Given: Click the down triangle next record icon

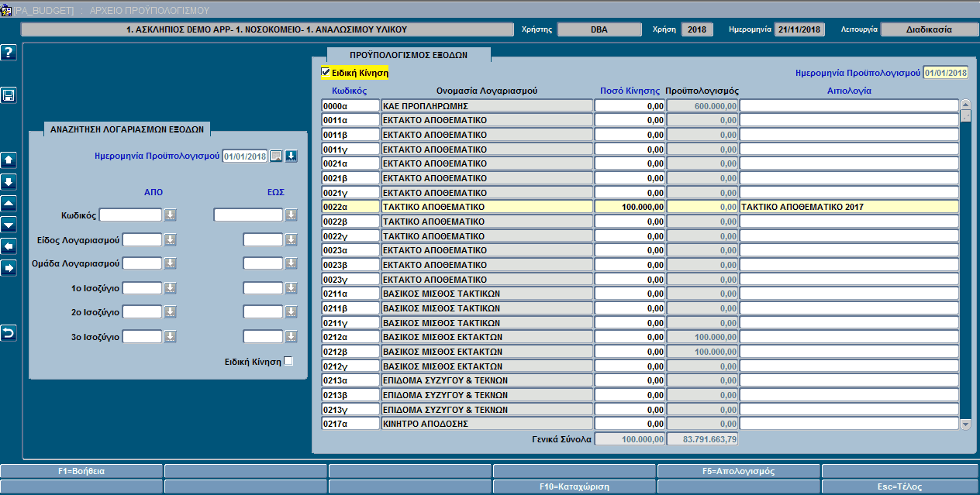Looking at the screenshot, I should click(9, 225).
